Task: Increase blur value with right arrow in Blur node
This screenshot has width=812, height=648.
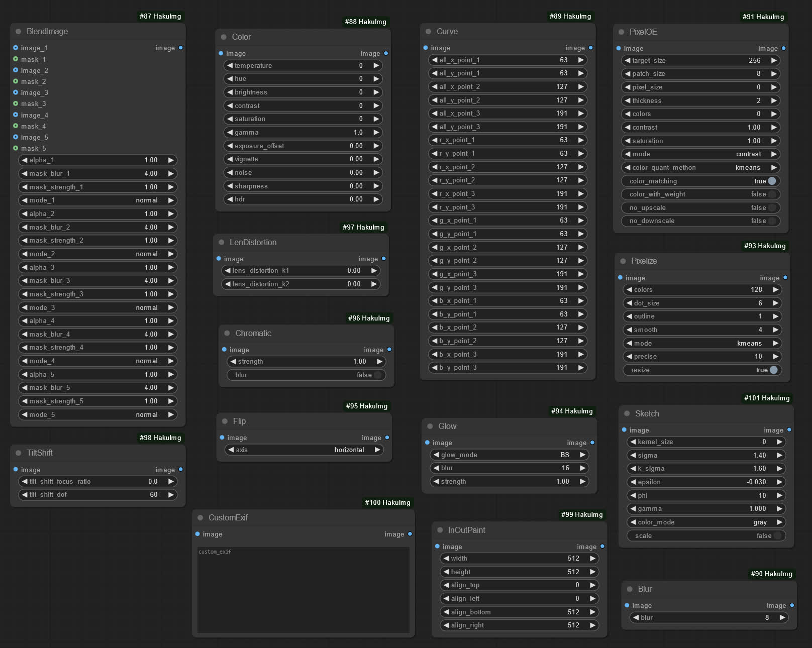Action: 782,617
